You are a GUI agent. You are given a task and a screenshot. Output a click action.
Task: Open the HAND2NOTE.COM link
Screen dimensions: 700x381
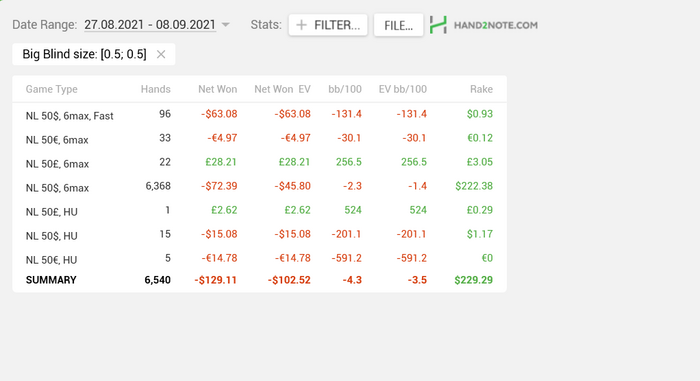pyautogui.click(x=496, y=25)
